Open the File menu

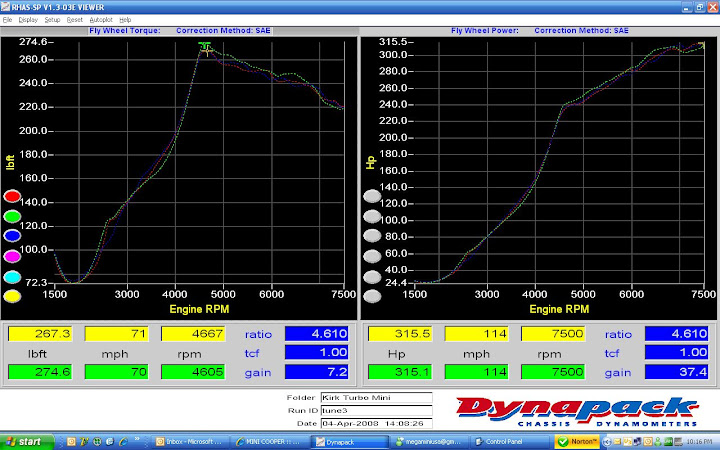point(7,20)
